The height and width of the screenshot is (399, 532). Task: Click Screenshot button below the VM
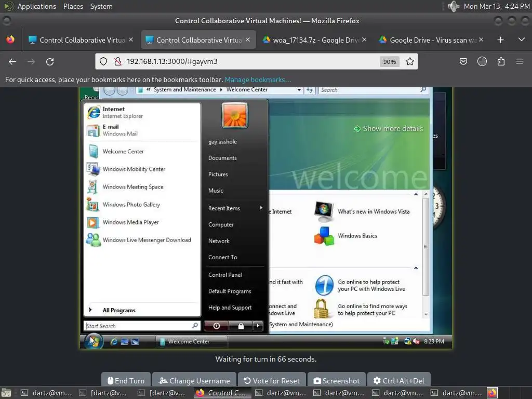click(x=337, y=381)
